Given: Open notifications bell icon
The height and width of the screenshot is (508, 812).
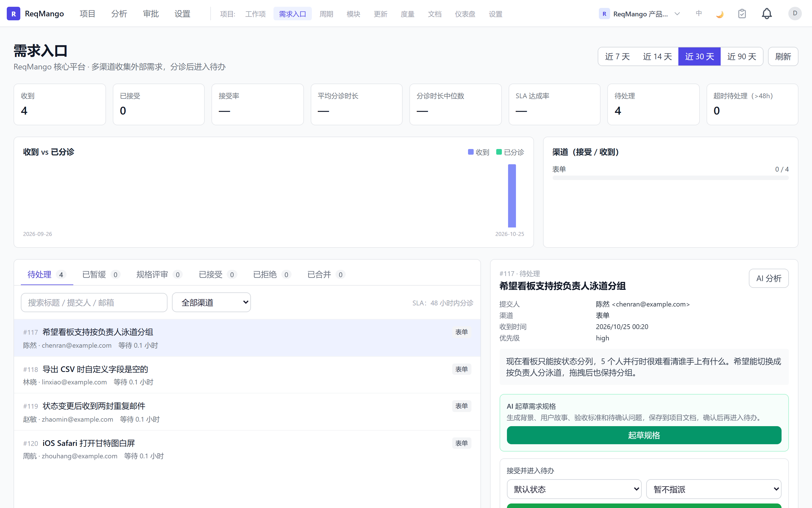Looking at the screenshot, I should click(x=767, y=14).
